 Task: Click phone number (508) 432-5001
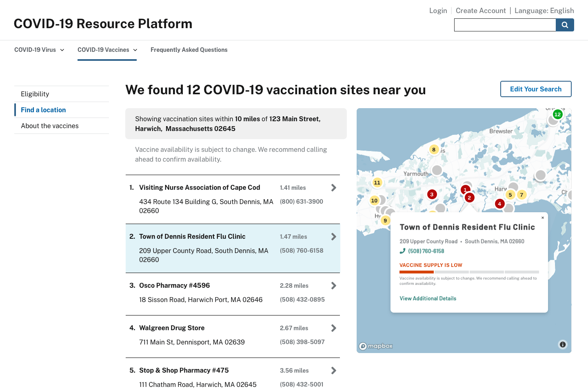302,384
